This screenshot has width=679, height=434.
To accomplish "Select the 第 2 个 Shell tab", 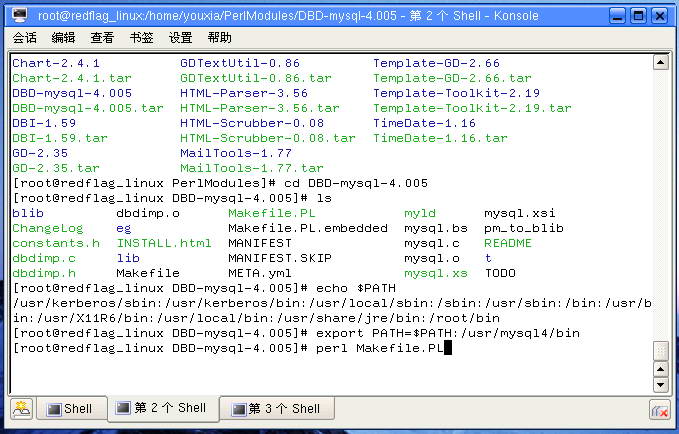I will [x=163, y=408].
